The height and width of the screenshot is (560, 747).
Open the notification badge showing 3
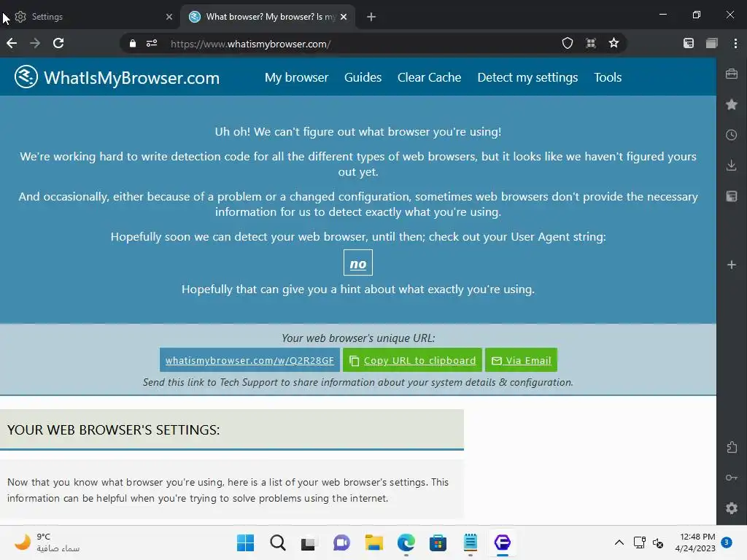tap(726, 542)
